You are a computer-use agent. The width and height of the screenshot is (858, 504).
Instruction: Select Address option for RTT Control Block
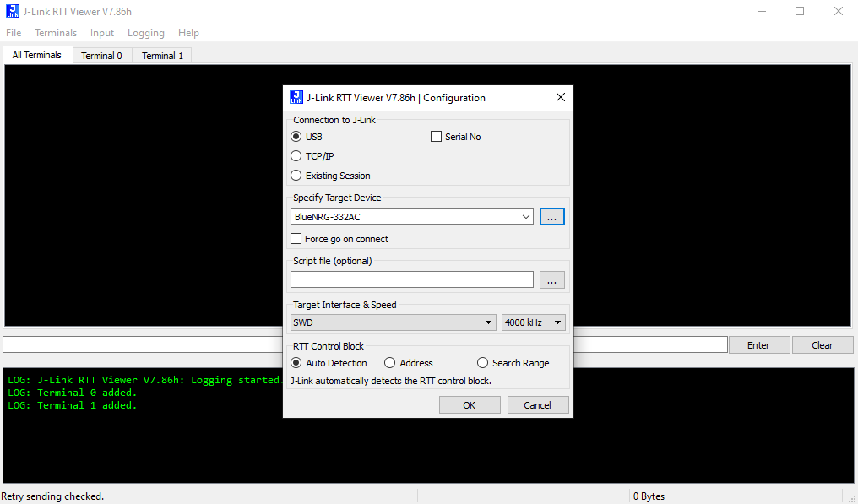coord(389,363)
